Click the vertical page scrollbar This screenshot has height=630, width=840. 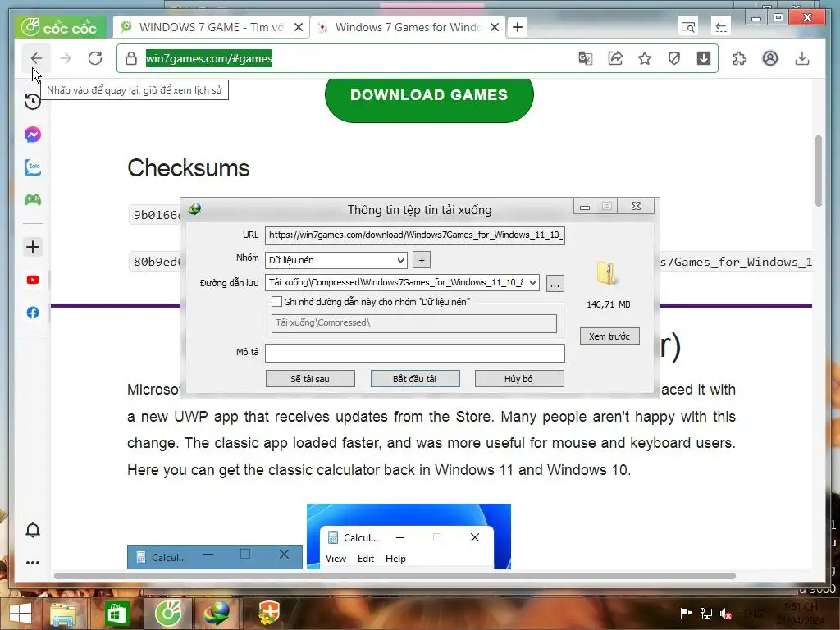[x=818, y=171]
